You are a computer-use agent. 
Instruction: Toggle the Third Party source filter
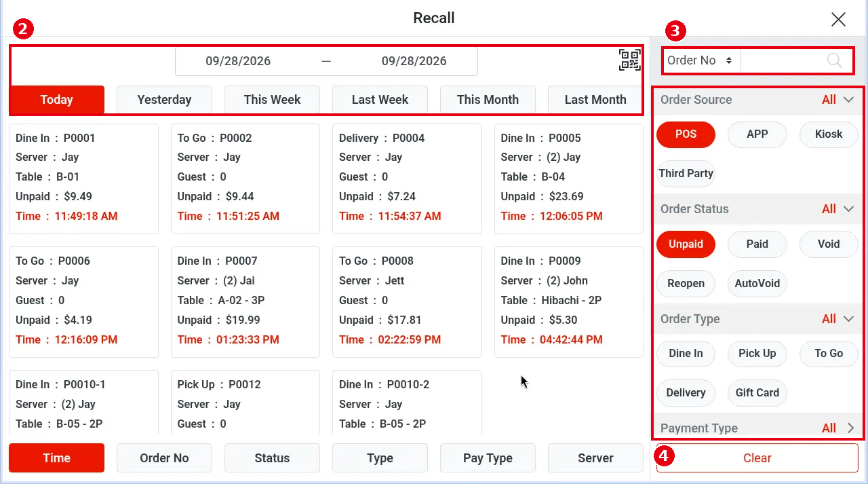[686, 174]
